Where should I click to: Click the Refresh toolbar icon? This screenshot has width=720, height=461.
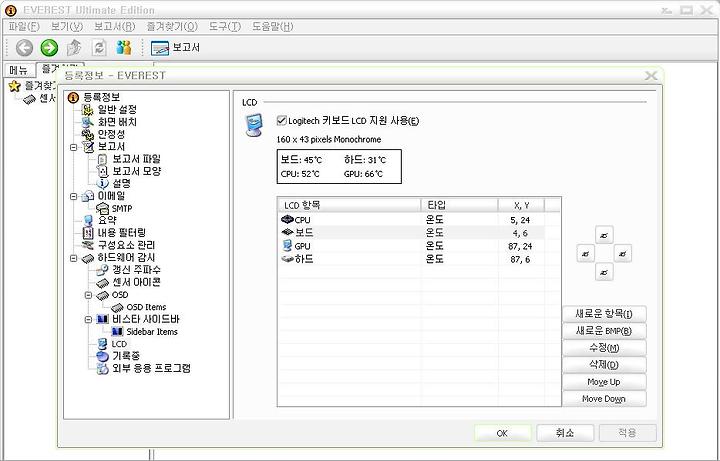(x=99, y=47)
